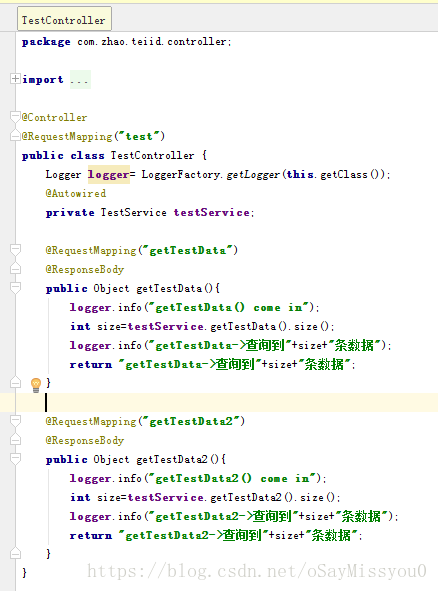The width and height of the screenshot is (438, 591).
Task: Click the "getTestData" mapping string
Action: click(187, 250)
